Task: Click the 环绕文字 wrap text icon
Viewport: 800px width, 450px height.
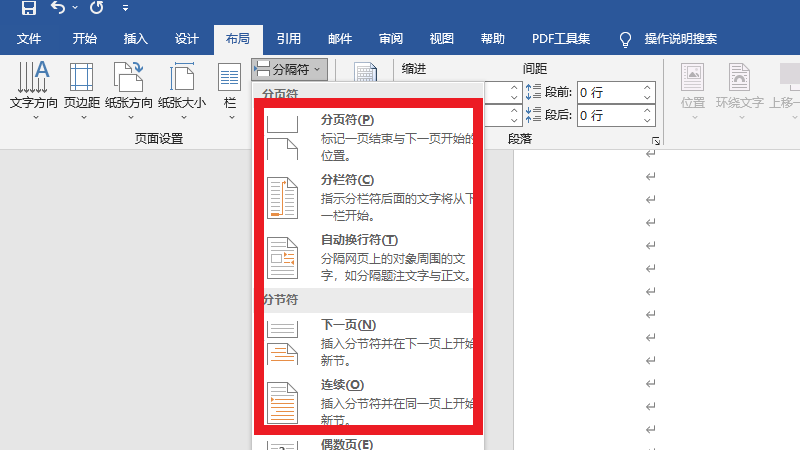Action: tap(739, 85)
